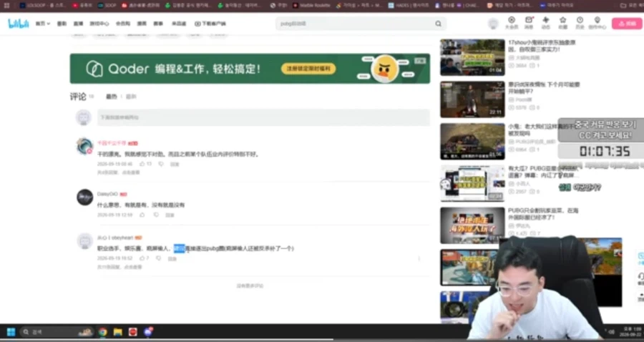Click the Qoder advertisement banner
This screenshot has height=342, width=644.
(x=250, y=69)
